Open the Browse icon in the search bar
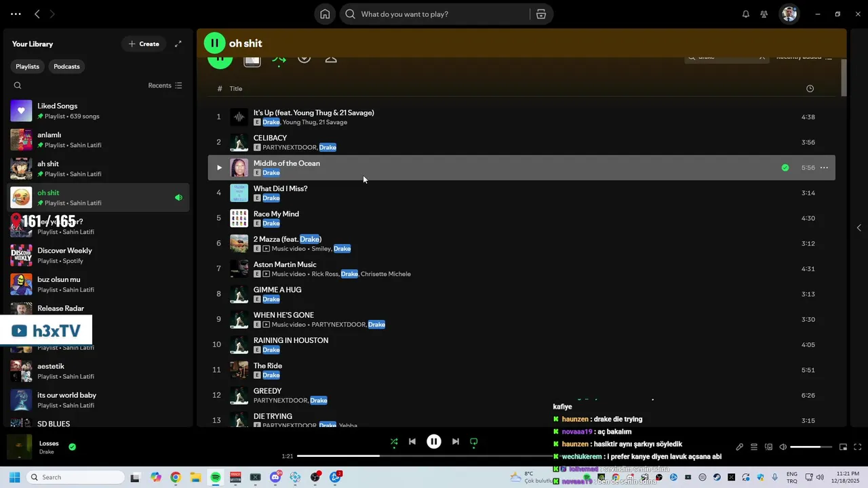 pos(541,14)
